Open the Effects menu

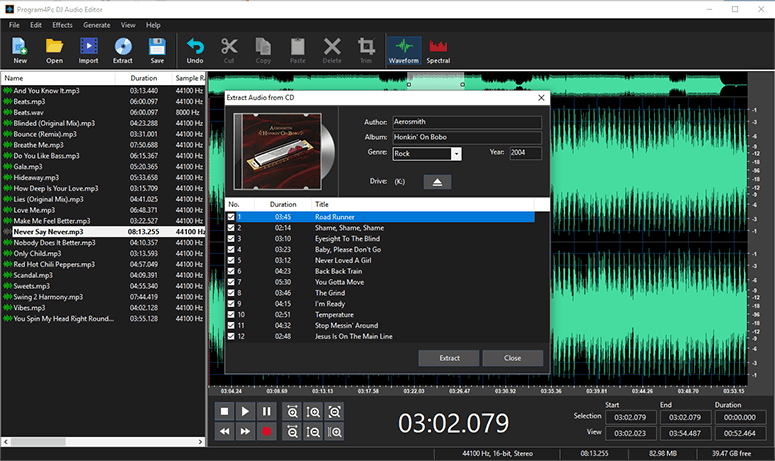pos(62,24)
